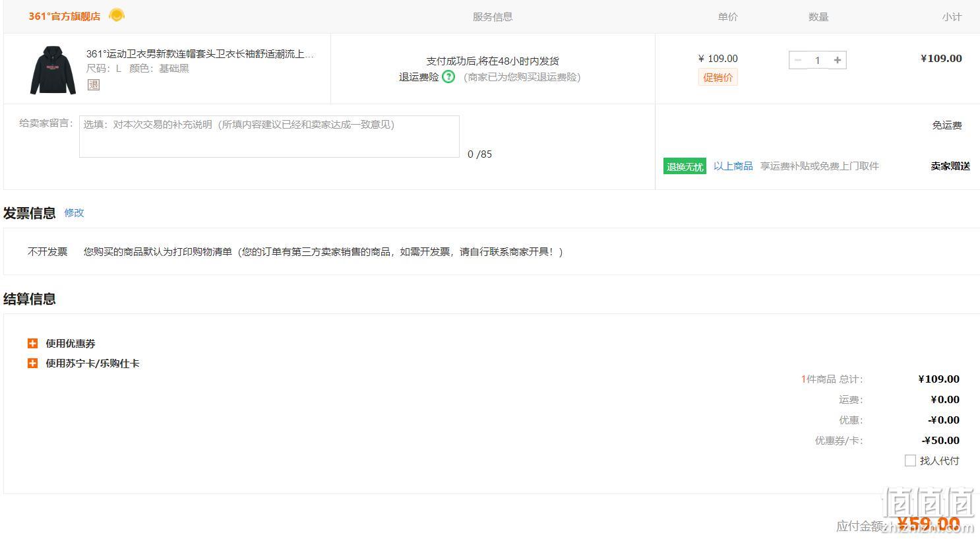The width and height of the screenshot is (980, 539).
Task: Click the 发票信息 heading
Action: [30, 213]
